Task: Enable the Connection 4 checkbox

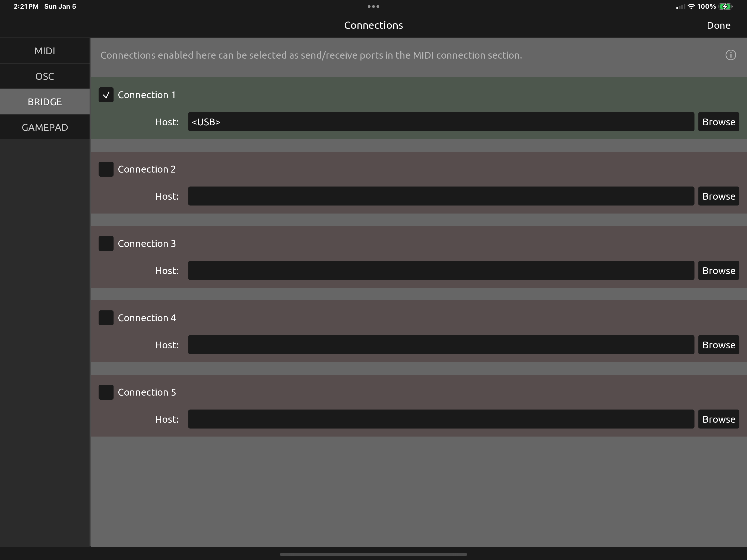Action: (106, 318)
